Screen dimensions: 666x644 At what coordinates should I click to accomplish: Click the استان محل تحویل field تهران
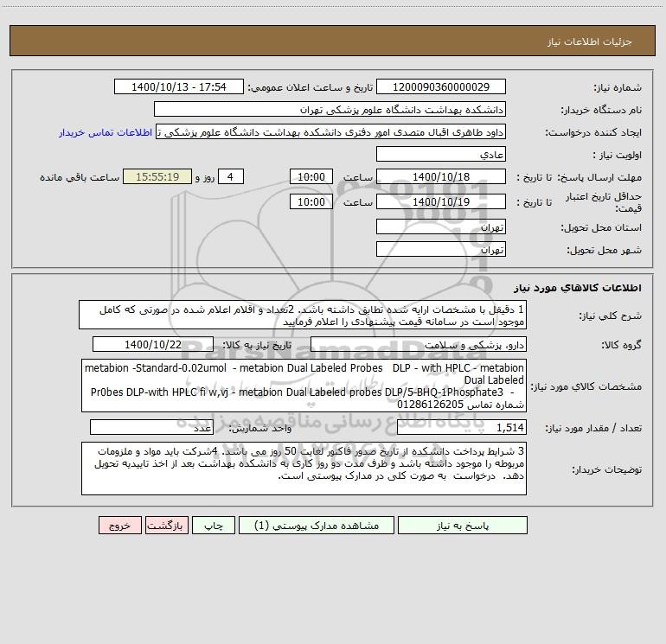coord(441,227)
